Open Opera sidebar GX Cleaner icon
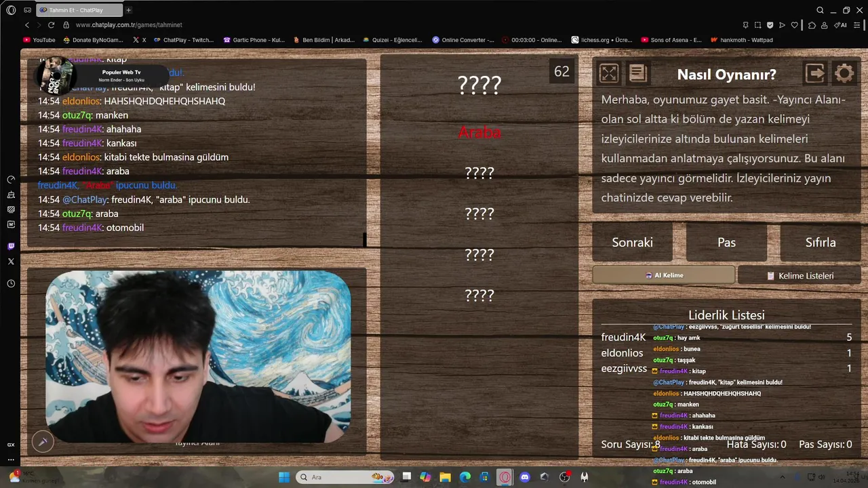Viewport: 868px width, 488px height. (11, 195)
